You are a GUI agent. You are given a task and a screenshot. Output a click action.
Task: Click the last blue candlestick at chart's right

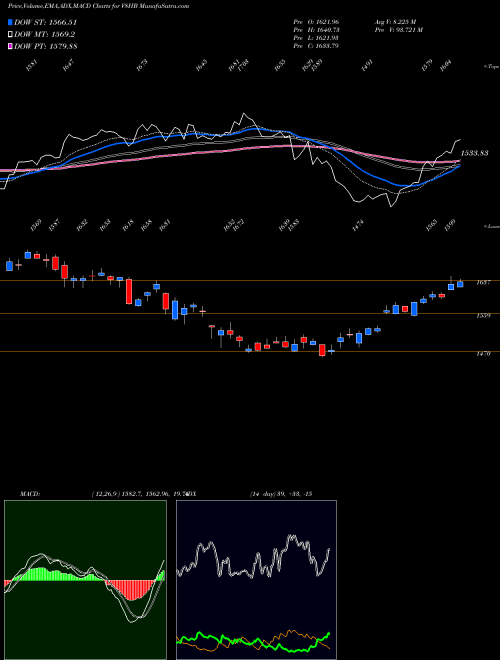click(x=460, y=284)
